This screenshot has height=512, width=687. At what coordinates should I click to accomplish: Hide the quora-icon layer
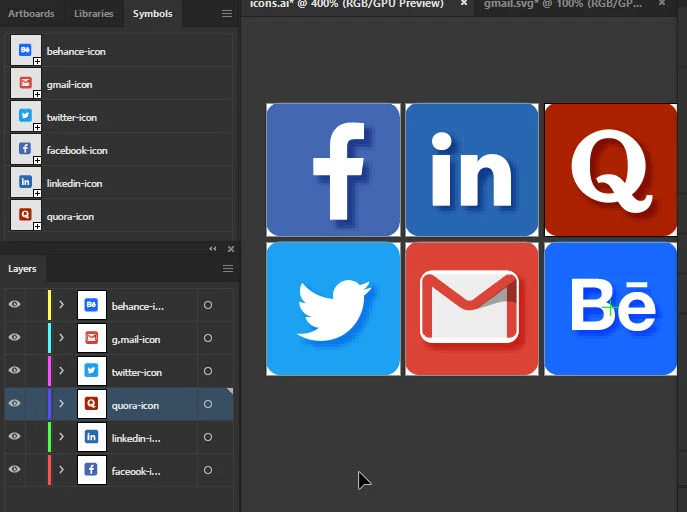coord(14,403)
